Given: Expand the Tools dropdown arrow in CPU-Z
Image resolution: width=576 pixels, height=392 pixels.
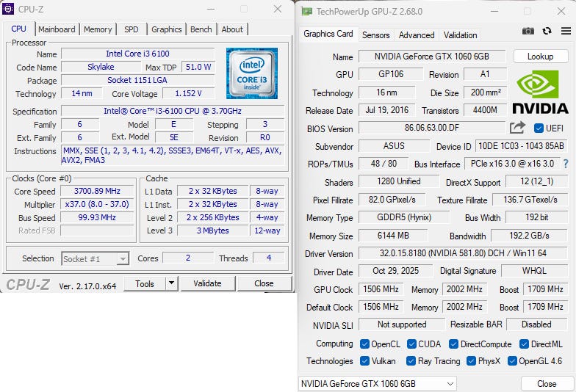Looking at the screenshot, I should (x=171, y=283).
